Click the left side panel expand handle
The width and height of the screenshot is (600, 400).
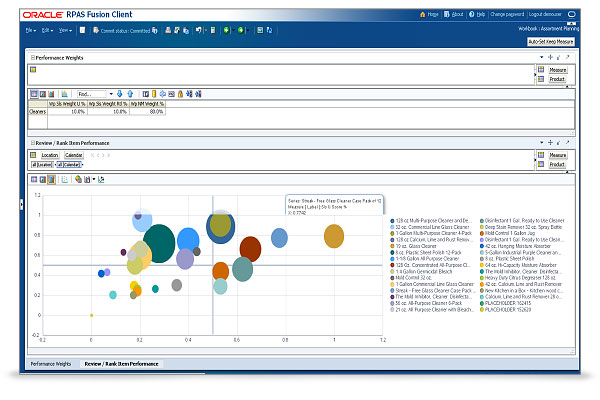[x=21, y=204]
